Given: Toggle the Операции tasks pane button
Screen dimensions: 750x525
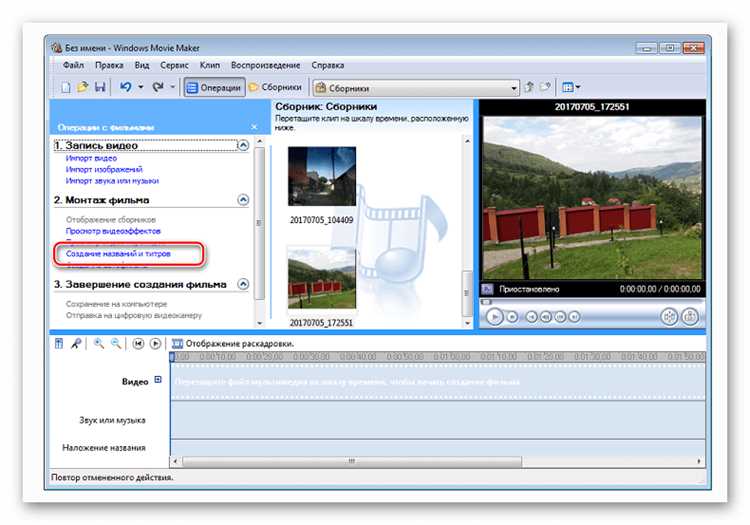Looking at the screenshot, I should tap(214, 88).
